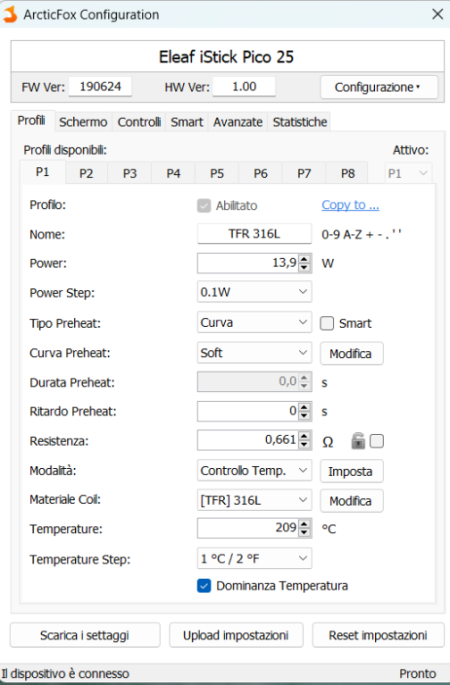Close the ArcticFox Configuration window
This screenshot has width=450, height=685.
point(437,14)
